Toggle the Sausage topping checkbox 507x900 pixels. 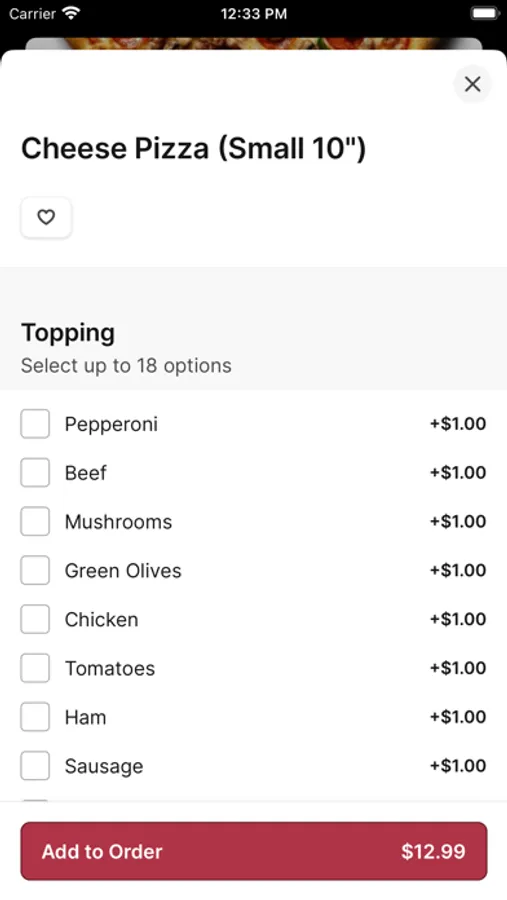click(35, 766)
